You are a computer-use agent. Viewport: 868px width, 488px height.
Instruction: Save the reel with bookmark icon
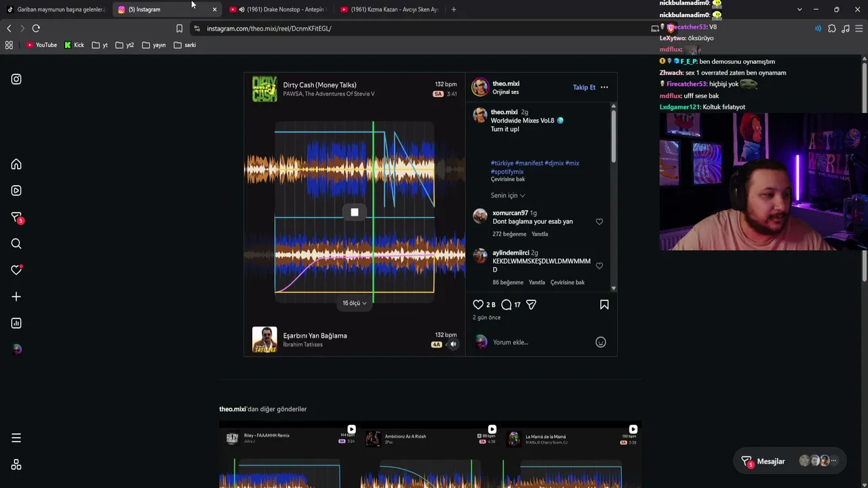(604, 305)
